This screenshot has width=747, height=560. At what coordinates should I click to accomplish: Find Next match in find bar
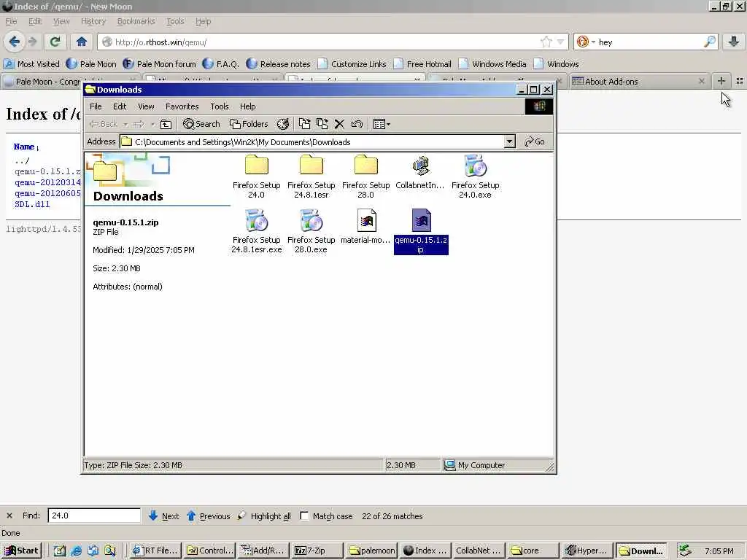pyautogui.click(x=163, y=516)
